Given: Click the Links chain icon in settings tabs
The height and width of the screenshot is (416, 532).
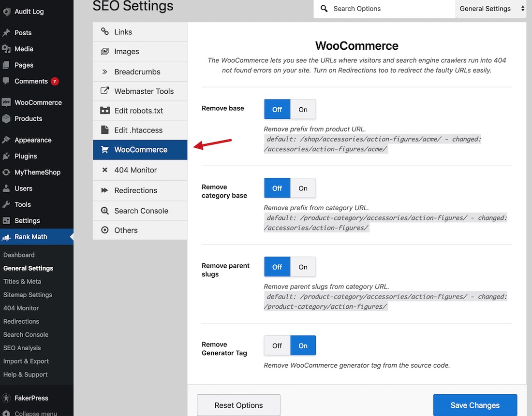Looking at the screenshot, I should tap(104, 32).
